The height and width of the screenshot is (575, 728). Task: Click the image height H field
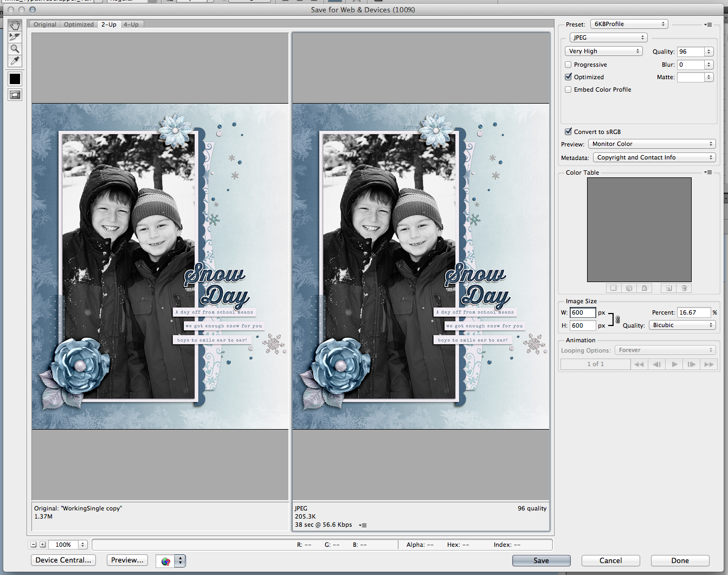pos(583,325)
